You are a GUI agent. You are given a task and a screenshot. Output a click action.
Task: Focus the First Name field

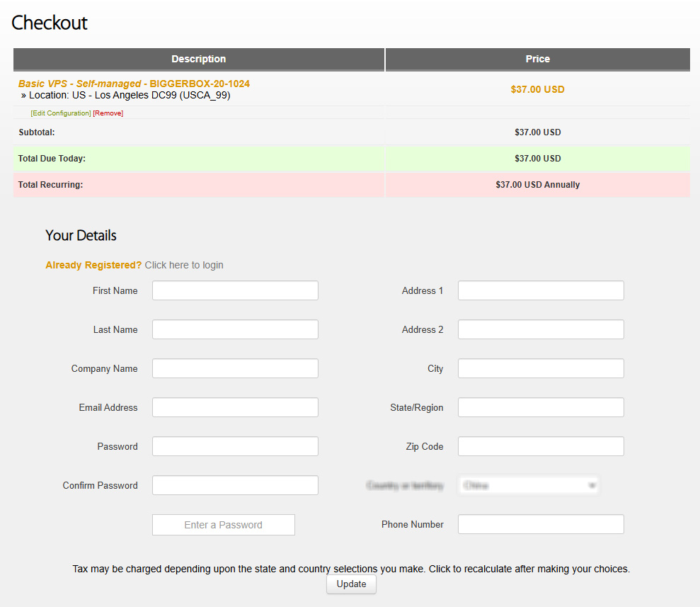coord(235,290)
